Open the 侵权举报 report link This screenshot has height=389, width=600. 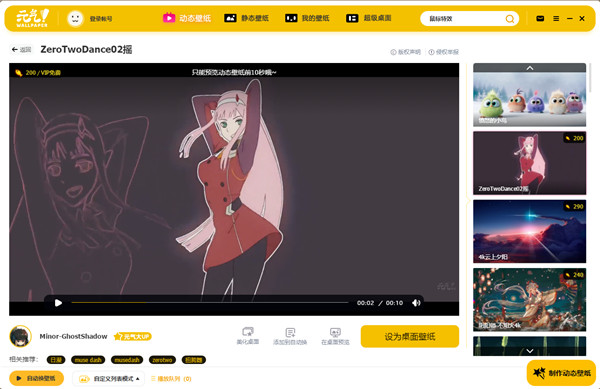[443, 52]
